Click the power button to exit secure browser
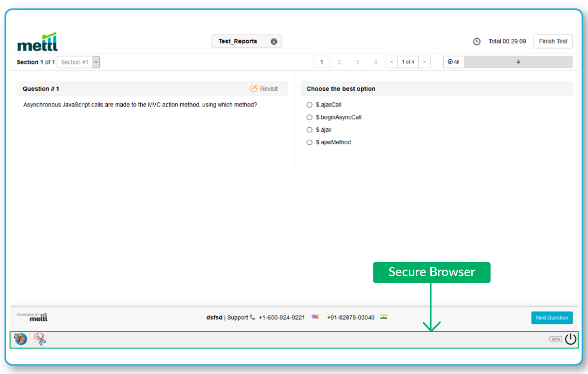This screenshot has width=588, height=374. tap(571, 339)
